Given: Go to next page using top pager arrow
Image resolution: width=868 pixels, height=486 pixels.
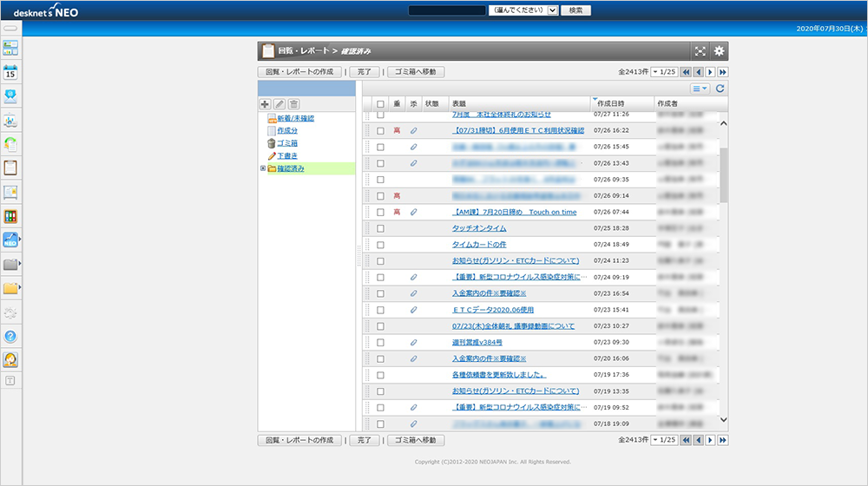Looking at the screenshot, I should 710,72.
